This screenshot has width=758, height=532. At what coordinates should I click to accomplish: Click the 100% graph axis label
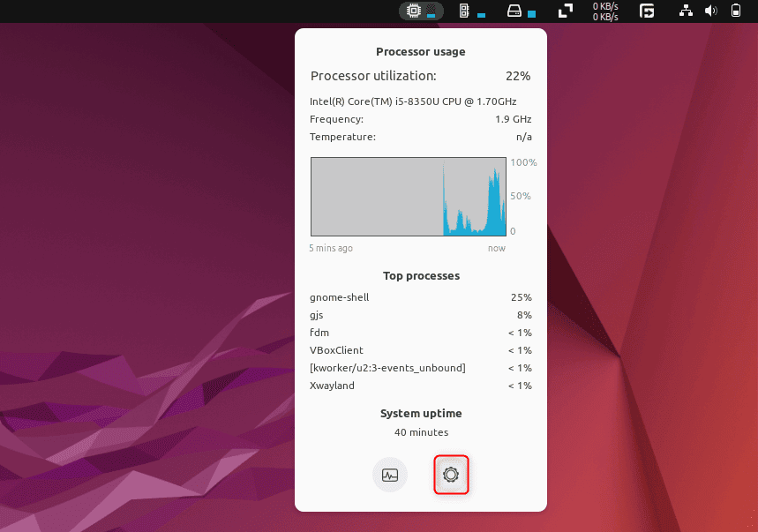(x=523, y=162)
